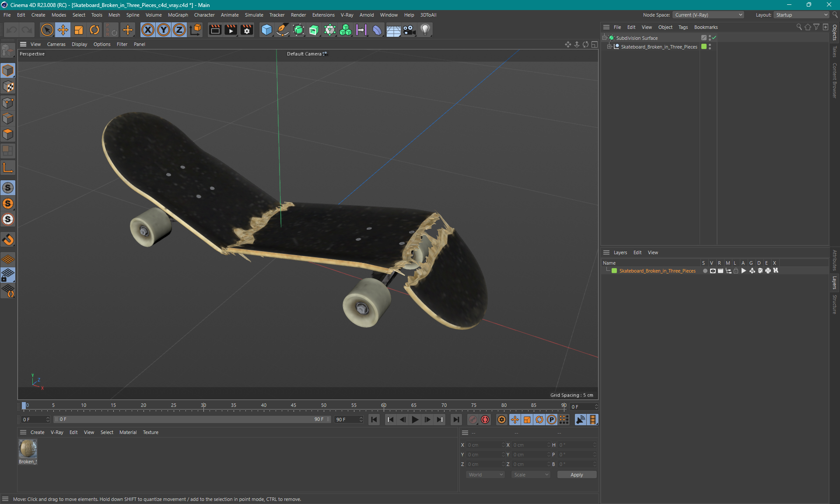
Task: Open World coordinate dropdown
Action: pyautogui.click(x=485, y=475)
